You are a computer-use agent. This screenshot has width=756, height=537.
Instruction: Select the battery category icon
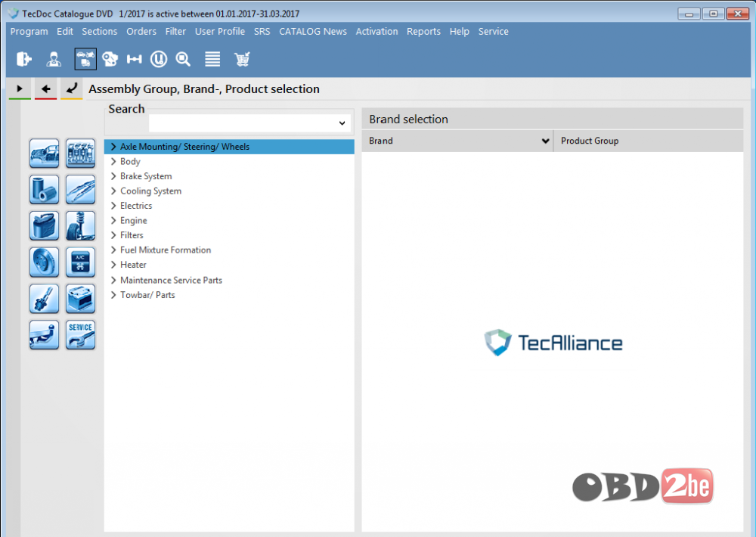81,299
